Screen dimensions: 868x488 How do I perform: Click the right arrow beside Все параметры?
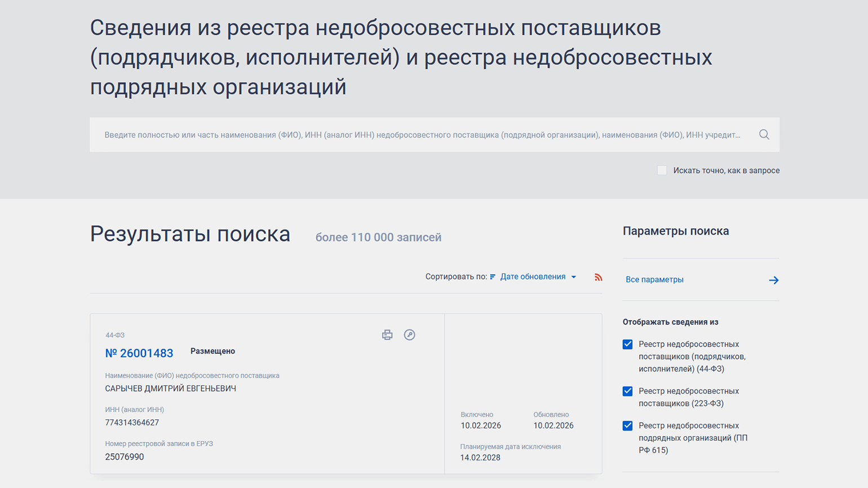point(774,280)
